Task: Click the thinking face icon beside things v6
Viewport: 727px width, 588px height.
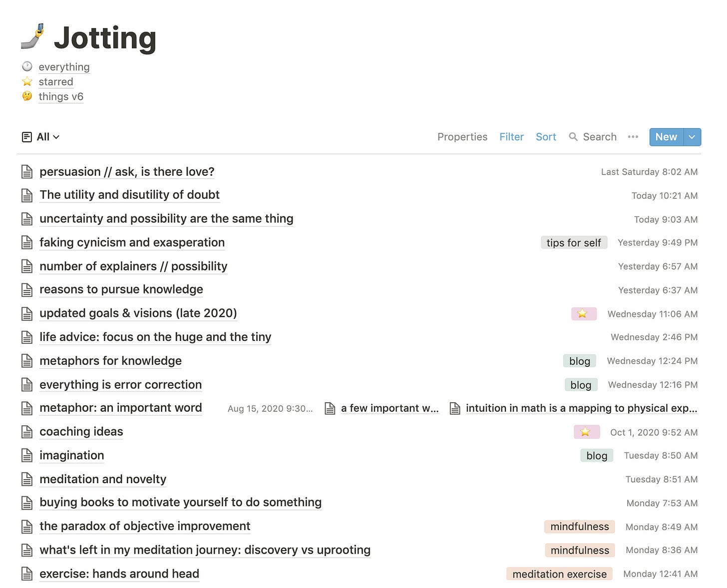Action: pyautogui.click(x=27, y=96)
